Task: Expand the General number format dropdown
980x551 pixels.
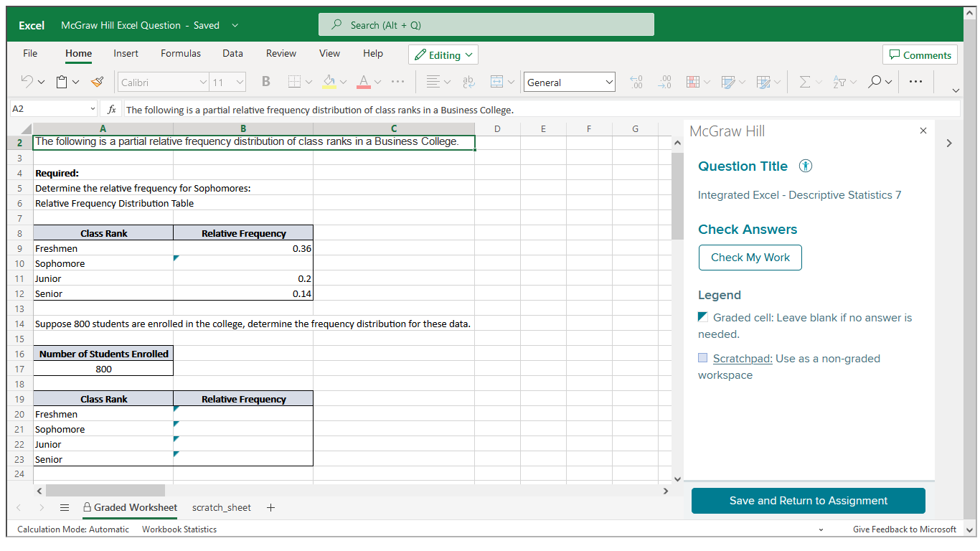Action: coord(609,83)
